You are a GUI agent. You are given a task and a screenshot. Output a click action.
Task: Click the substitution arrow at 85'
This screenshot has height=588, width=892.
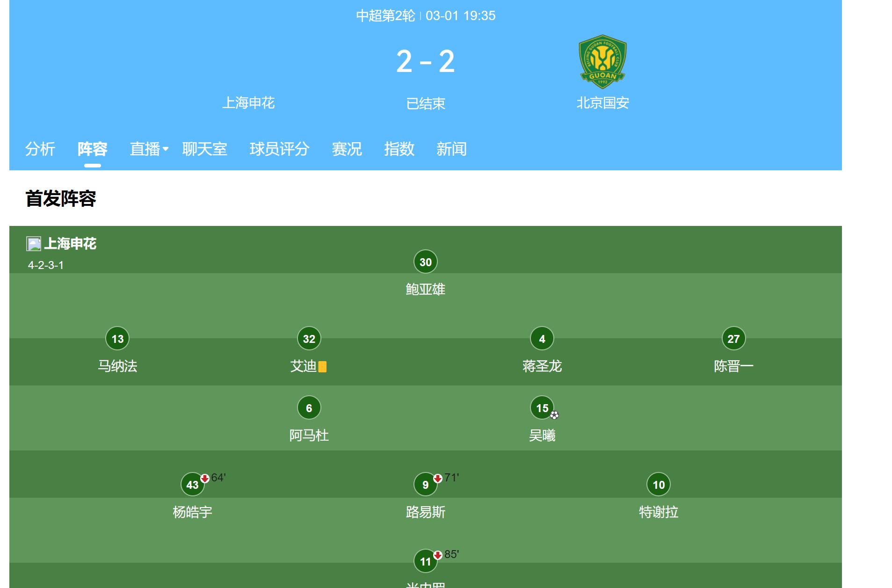(438, 555)
